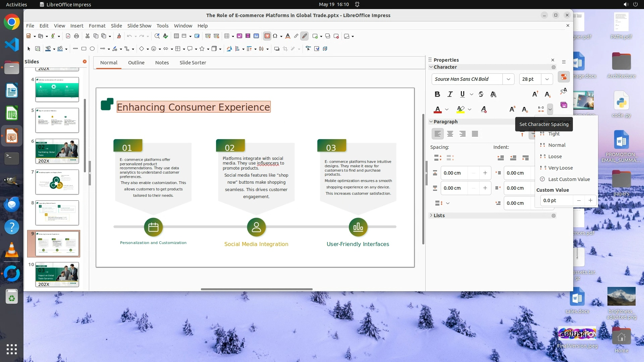
Task: Toggle justified paragraph alignment
Action: click(x=475, y=134)
